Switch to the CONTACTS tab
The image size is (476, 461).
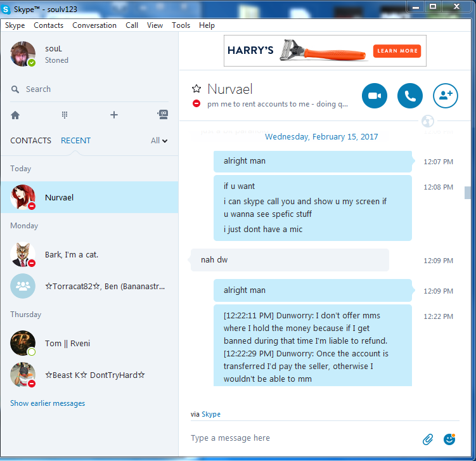[x=30, y=141]
